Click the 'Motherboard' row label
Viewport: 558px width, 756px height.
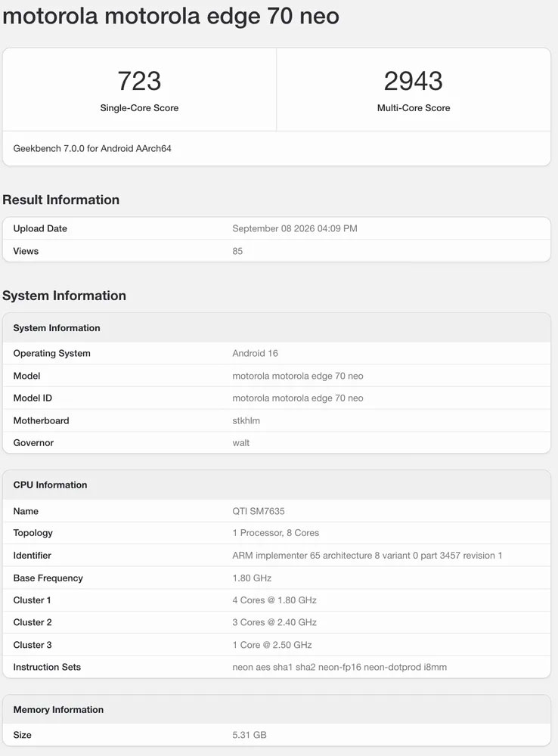click(x=41, y=421)
